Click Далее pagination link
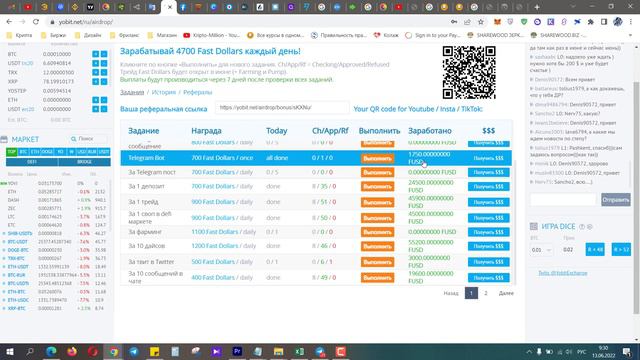640x360 pixels. pyautogui.click(x=506, y=293)
